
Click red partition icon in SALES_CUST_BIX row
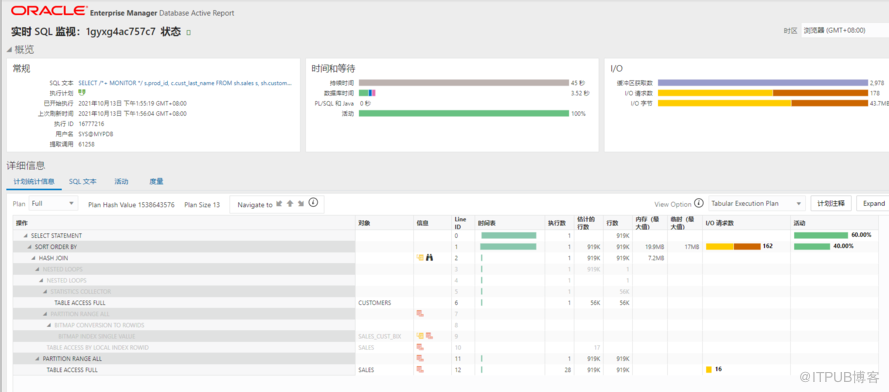coord(430,336)
